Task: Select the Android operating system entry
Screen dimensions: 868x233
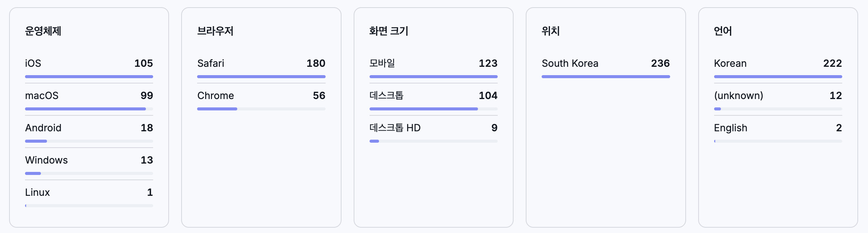Action: [x=89, y=128]
